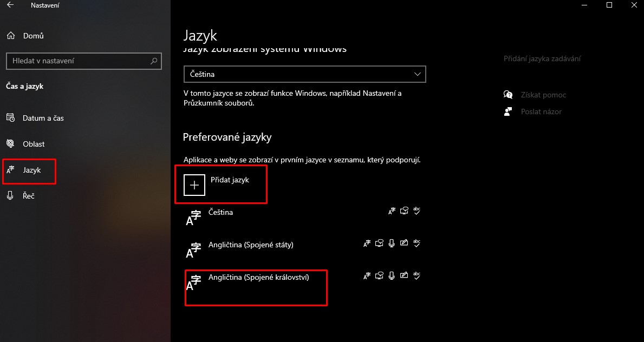644x342 pixels.
Task: Select Angličtina (Spojené království) language entry
Action: 258,278
